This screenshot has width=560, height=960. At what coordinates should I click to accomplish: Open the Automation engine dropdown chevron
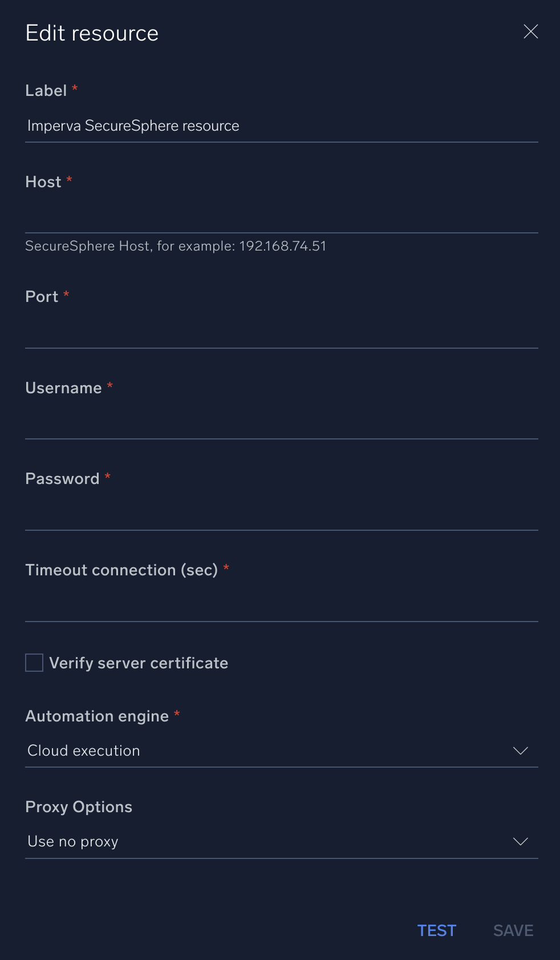(x=520, y=751)
